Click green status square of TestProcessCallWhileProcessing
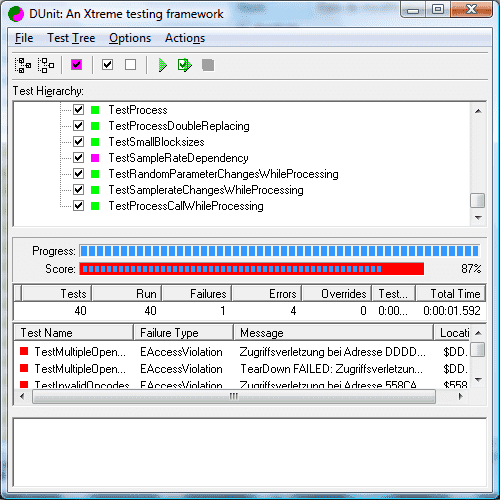 point(95,206)
